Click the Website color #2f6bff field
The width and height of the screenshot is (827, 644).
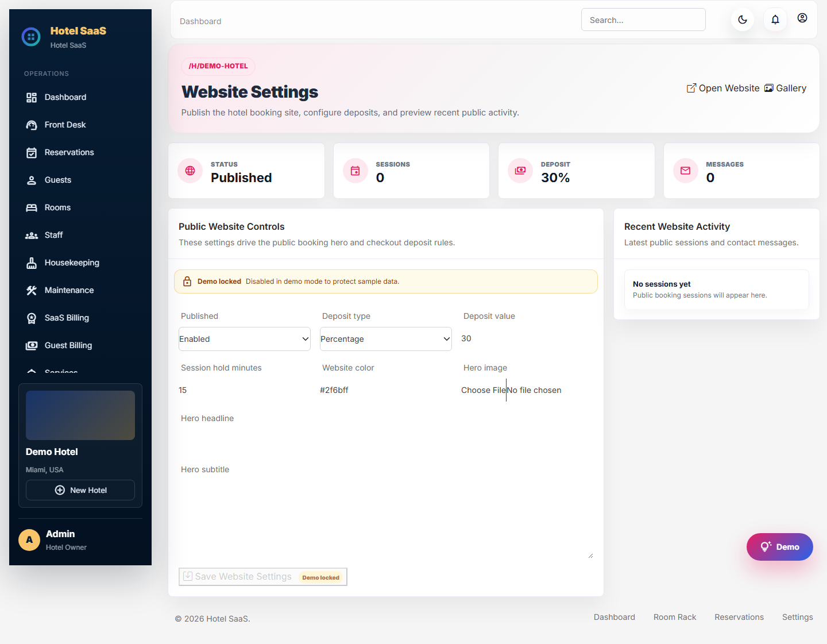click(x=386, y=390)
